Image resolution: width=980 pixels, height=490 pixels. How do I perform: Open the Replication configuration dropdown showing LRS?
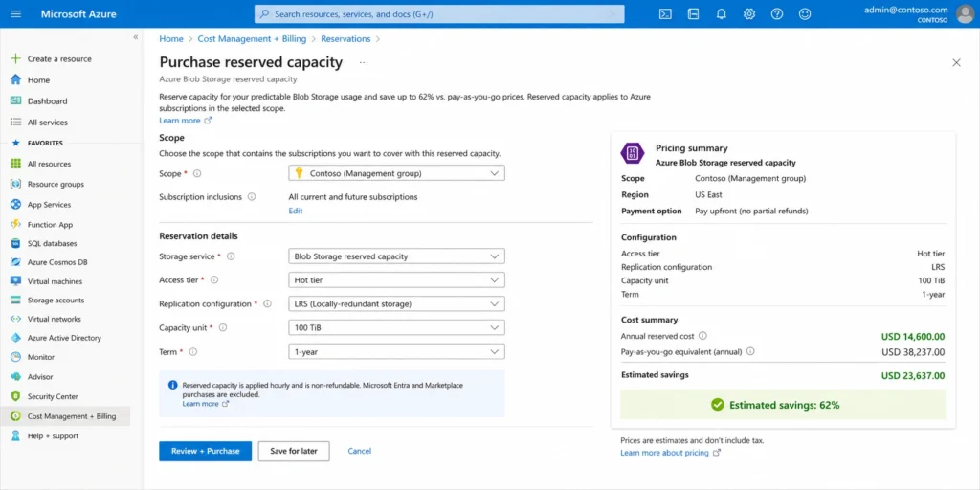(396, 303)
